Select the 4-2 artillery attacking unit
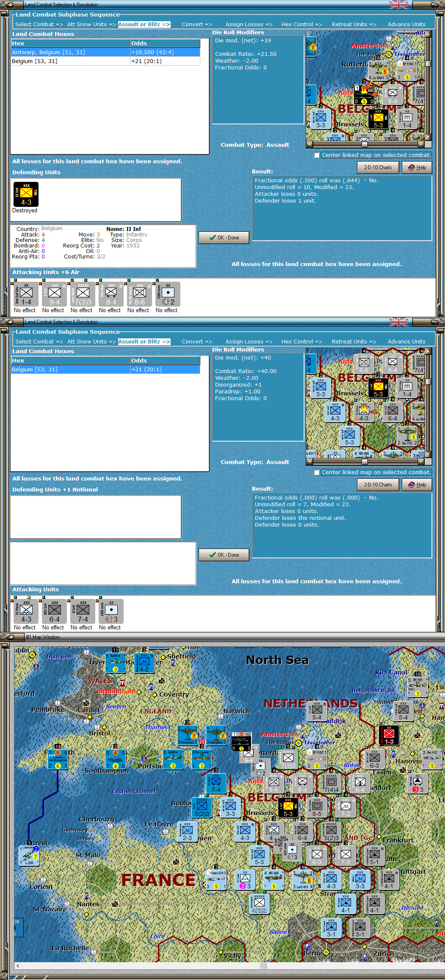The width and height of the screenshot is (445, 980). pos(168,294)
